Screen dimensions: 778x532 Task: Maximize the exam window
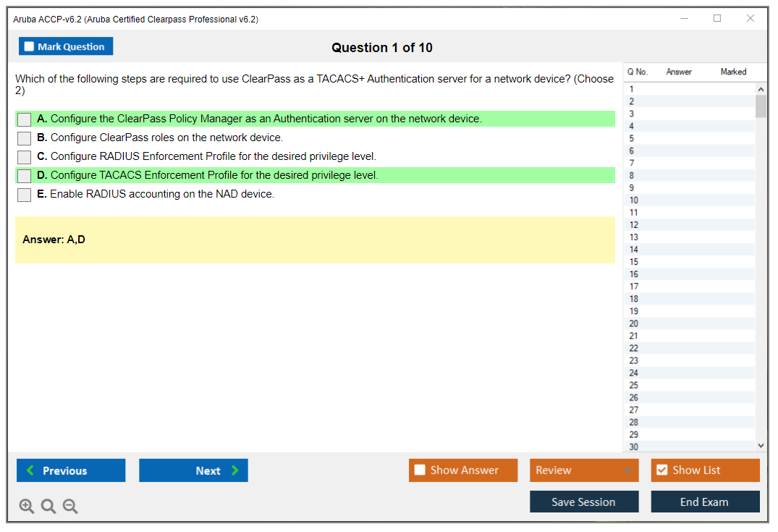point(717,19)
